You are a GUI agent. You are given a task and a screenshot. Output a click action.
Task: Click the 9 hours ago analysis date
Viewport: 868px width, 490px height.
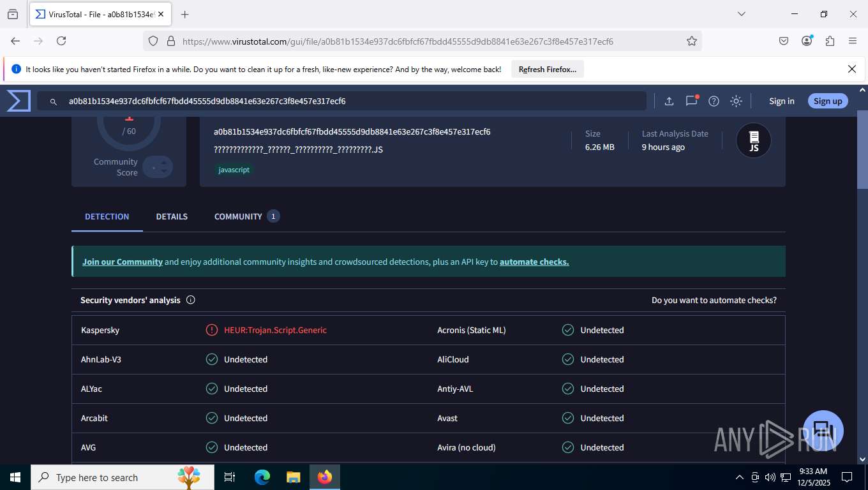point(663,147)
